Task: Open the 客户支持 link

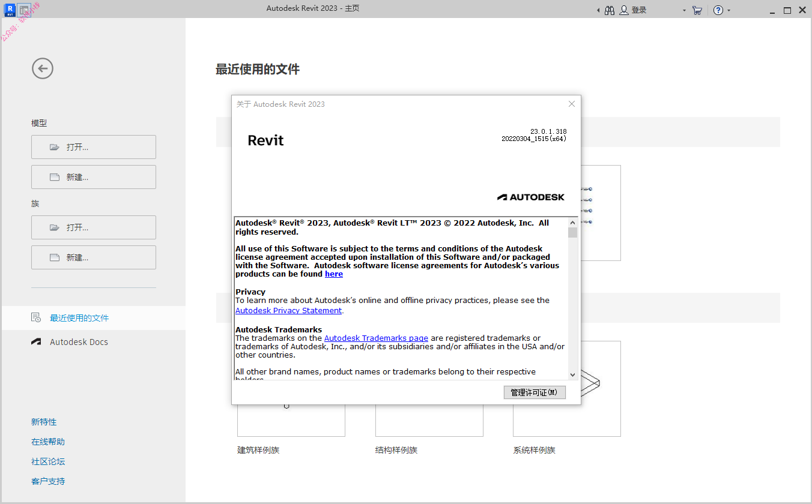Action: tap(48, 481)
